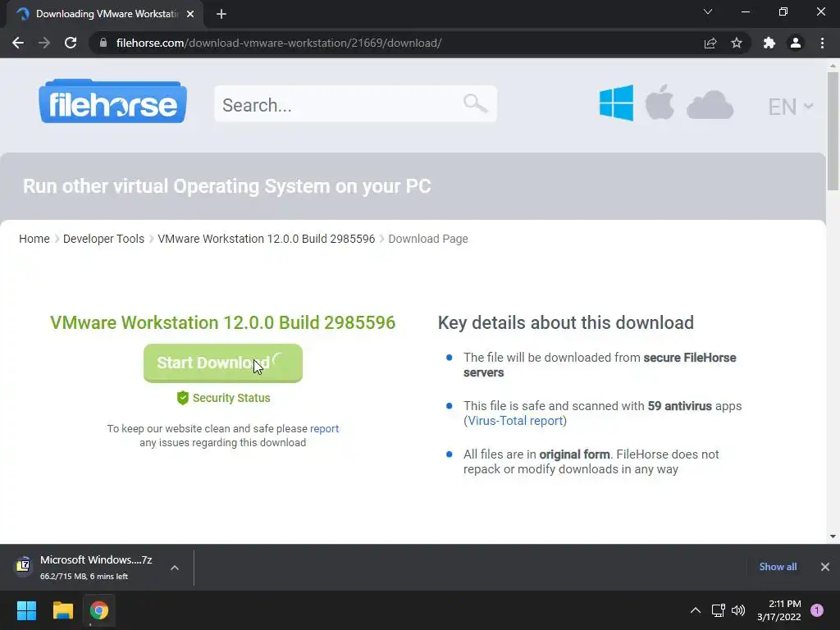
Task: Open volume speaker tray icon
Action: [738, 610]
